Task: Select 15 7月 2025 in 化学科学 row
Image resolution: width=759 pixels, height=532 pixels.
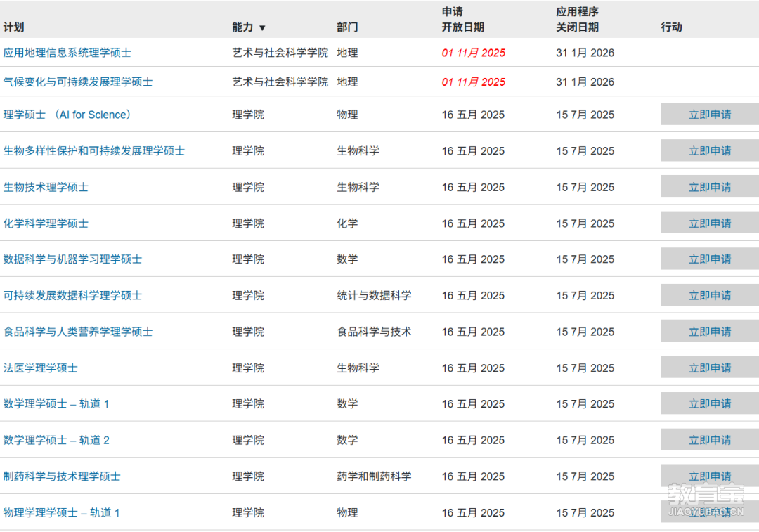Action: [x=585, y=223]
